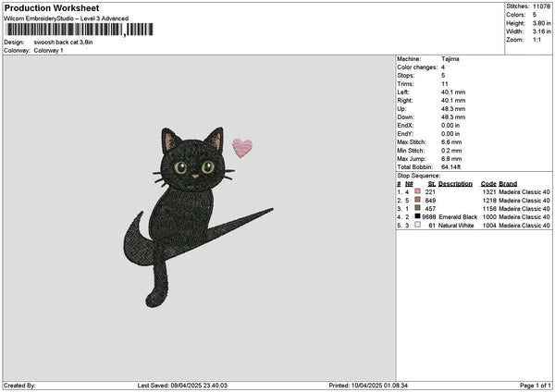Click the white swatch for Natural White
The image size is (555, 392).
coord(418,225)
